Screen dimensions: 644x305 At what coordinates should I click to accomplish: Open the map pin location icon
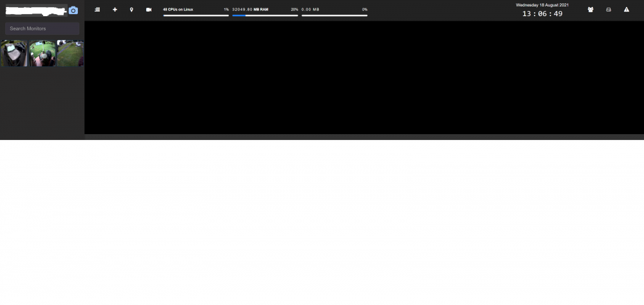point(131,10)
